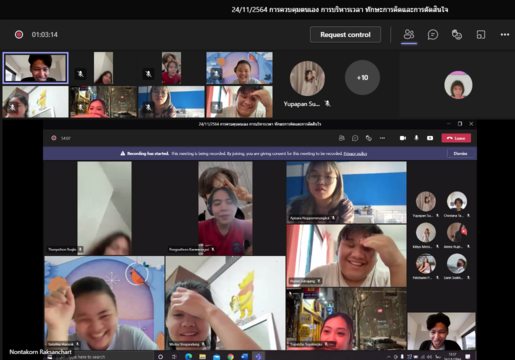The width and height of the screenshot is (515, 360).
Task: Click the red Leave button
Action: (456, 138)
